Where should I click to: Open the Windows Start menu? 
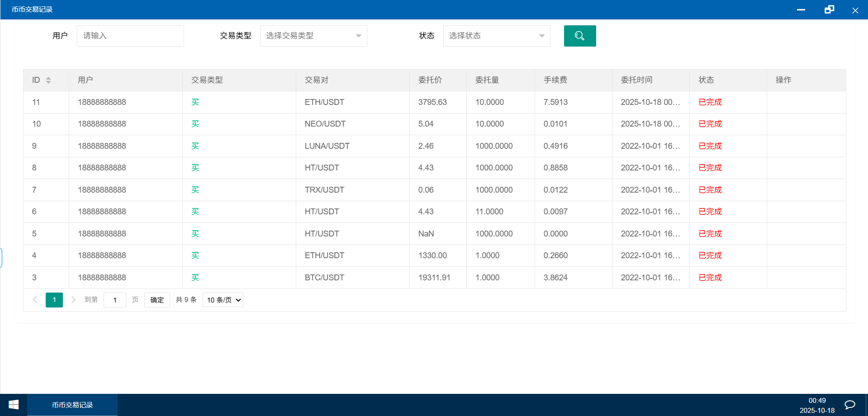tap(14, 405)
